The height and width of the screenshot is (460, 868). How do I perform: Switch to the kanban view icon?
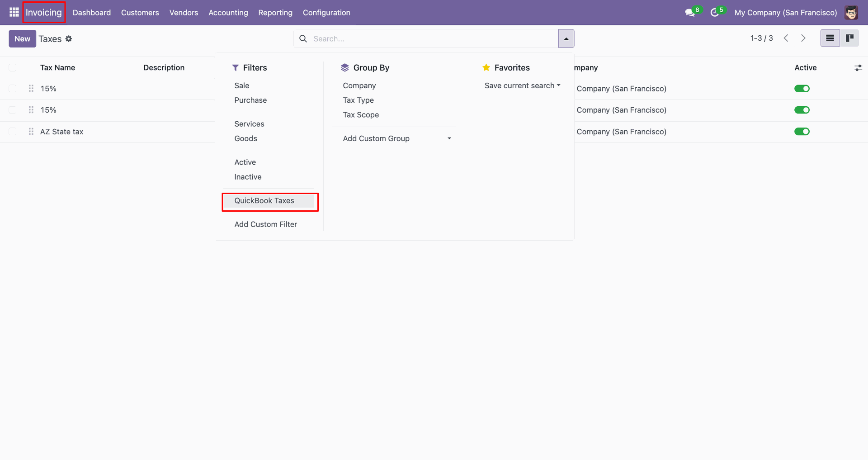point(849,38)
